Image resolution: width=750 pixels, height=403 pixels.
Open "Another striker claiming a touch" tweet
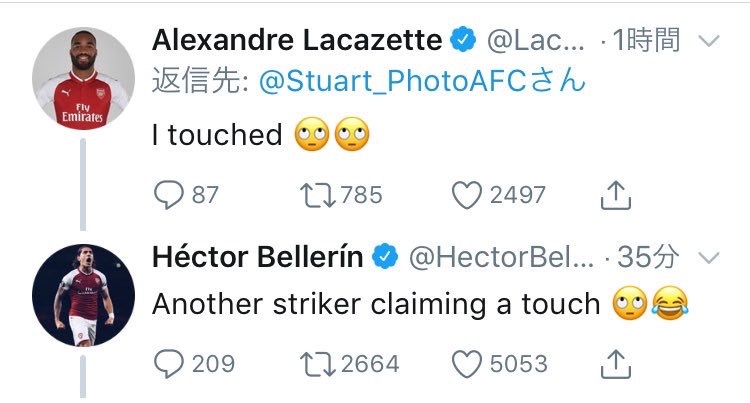point(375,305)
